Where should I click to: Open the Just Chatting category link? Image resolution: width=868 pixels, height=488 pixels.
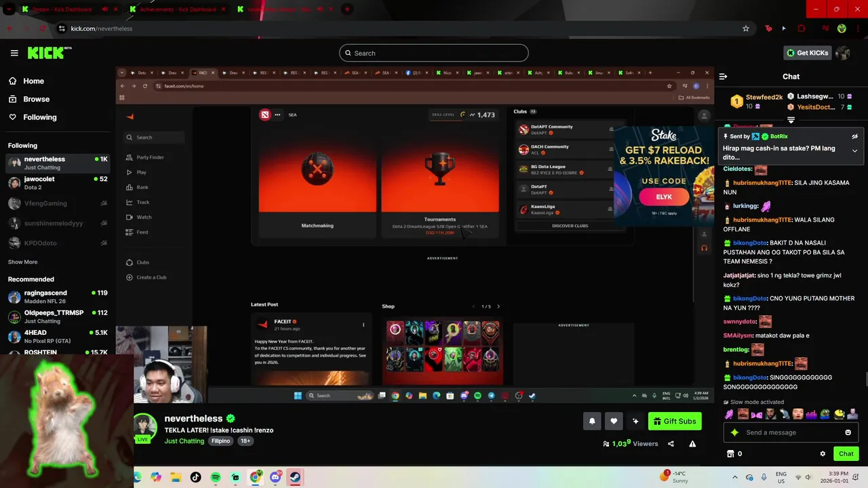184,441
